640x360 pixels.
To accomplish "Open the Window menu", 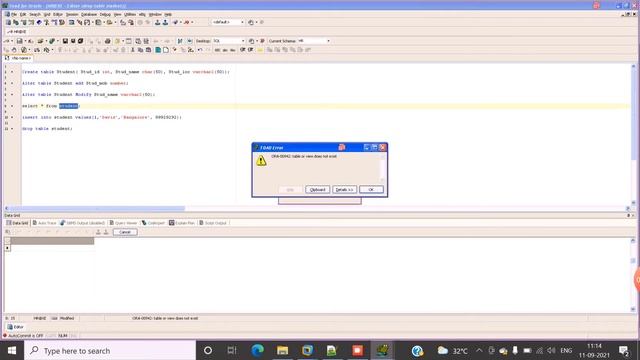I will click(x=155, y=14).
